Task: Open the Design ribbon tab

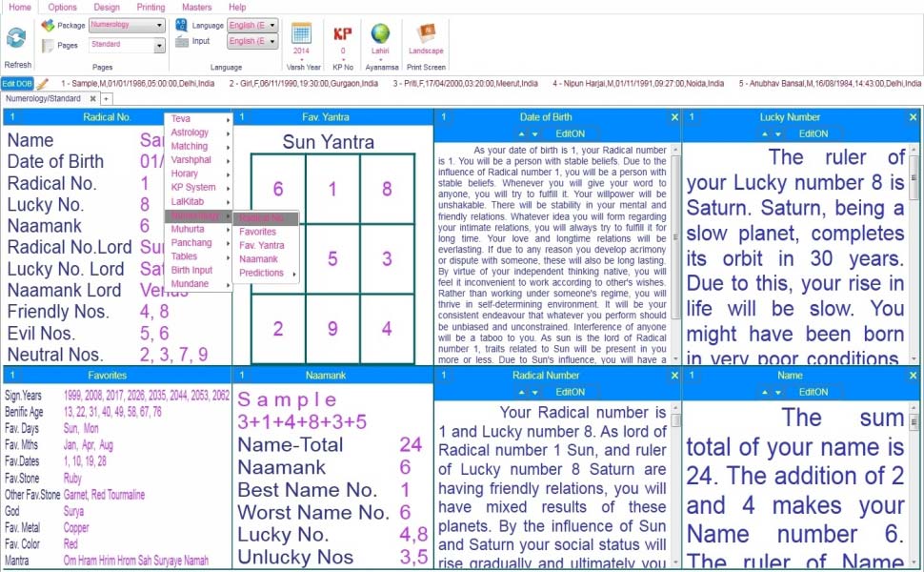Action: (x=107, y=7)
